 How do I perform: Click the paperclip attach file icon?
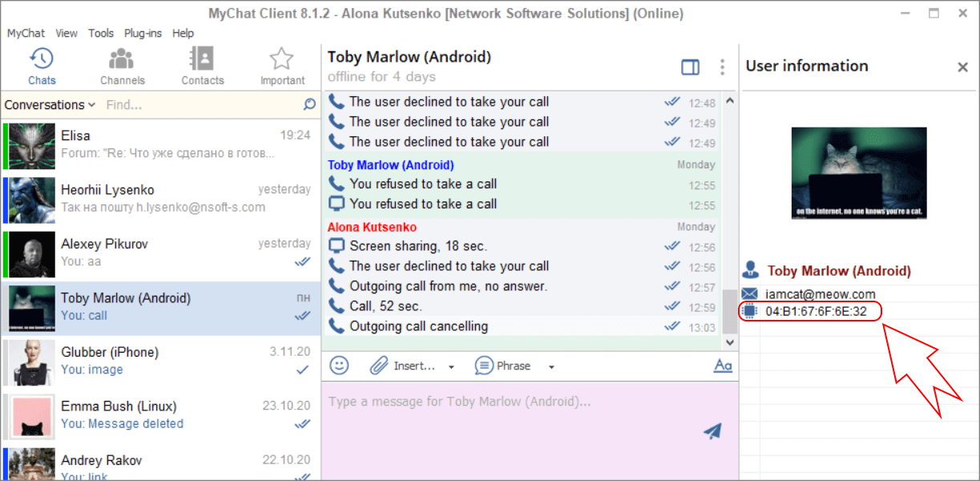(378, 366)
